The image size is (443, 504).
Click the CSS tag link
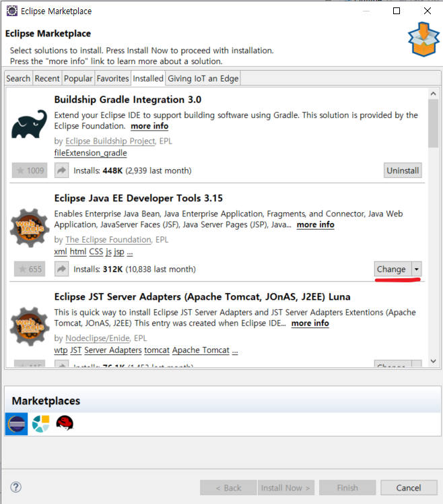96,252
